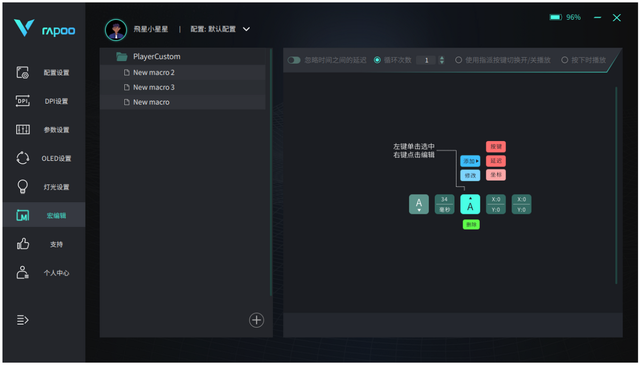Viewport: 640px width, 365px height.
Task: Increase loop count with the up arrow
Action: click(442, 58)
